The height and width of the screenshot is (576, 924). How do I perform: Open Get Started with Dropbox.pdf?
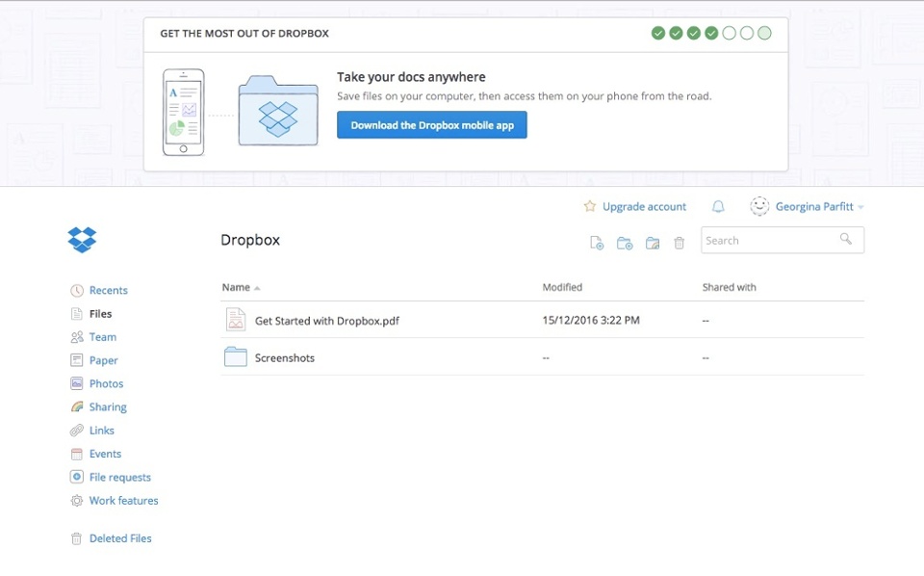[x=327, y=321]
